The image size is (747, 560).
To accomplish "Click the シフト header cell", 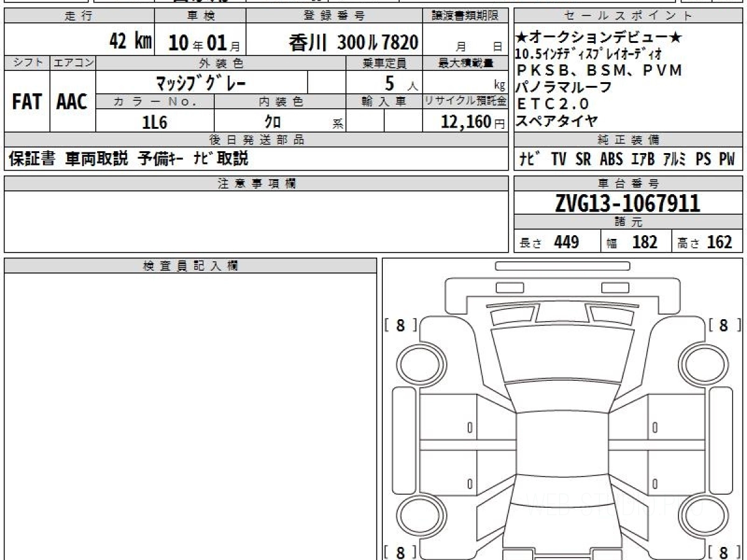I will 27,63.
